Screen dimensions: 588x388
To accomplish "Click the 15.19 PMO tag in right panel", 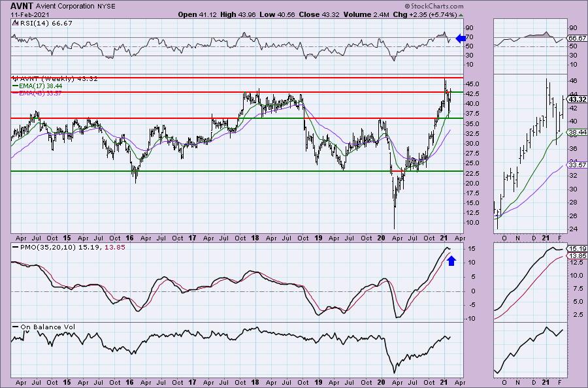I will (x=577, y=249).
